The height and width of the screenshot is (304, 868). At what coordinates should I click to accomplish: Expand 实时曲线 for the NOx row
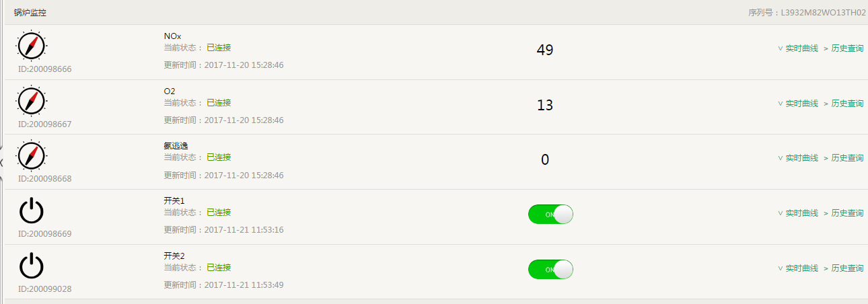click(x=798, y=48)
